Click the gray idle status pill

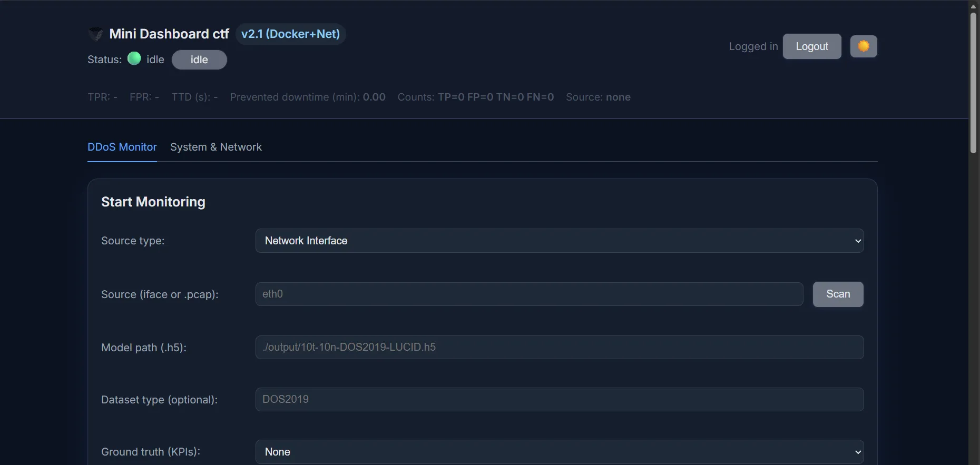199,60
